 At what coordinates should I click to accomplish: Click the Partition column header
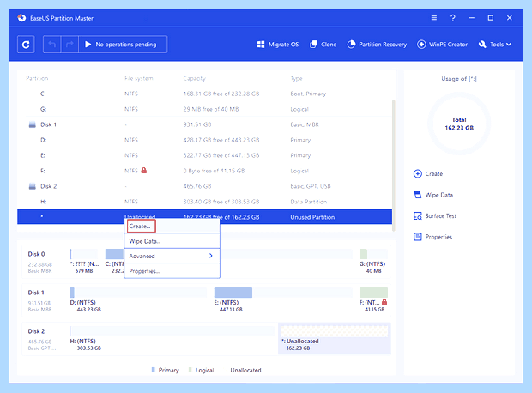(37, 78)
